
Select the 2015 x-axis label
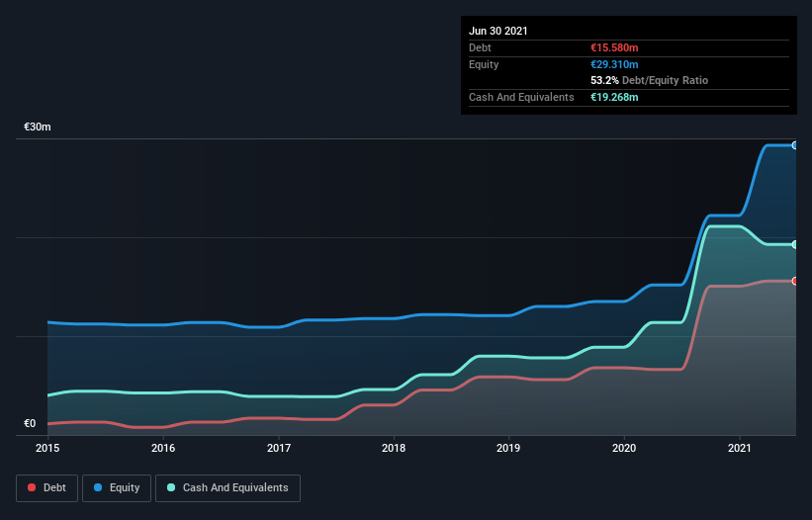[47, 448]
